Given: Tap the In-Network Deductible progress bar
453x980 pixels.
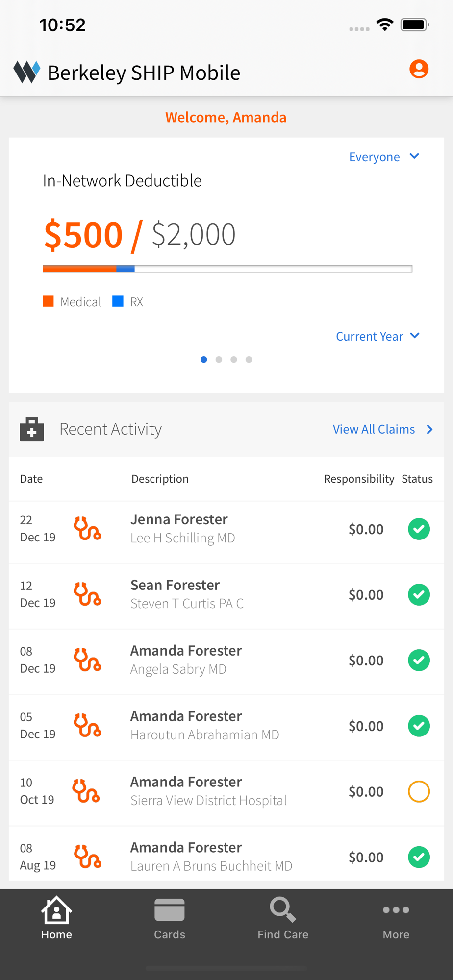Looking at the screenshot, I should 227,269.
